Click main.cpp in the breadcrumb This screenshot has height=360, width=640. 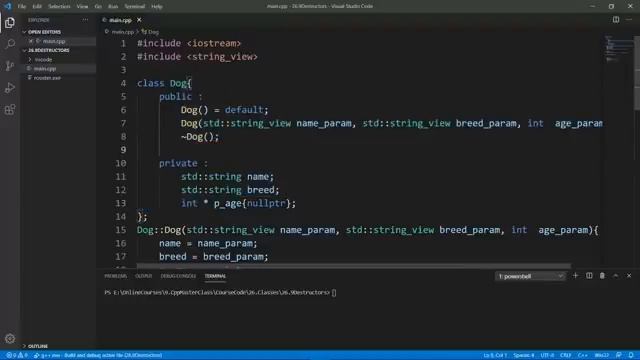pos(122,32)
